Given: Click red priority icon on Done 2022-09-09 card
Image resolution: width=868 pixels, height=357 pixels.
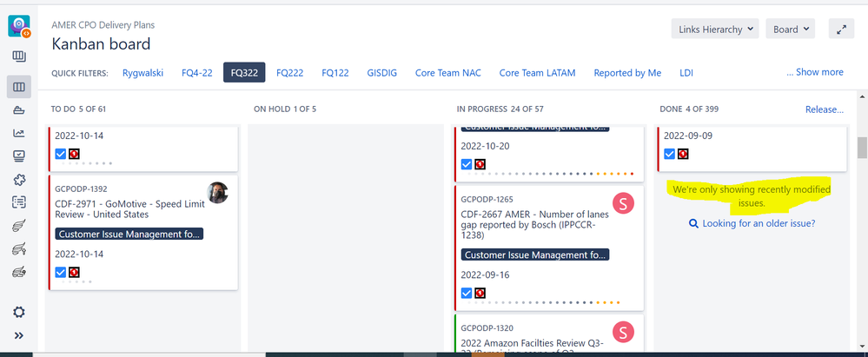Looking at the screenshot, I should [x=683, y=154].
